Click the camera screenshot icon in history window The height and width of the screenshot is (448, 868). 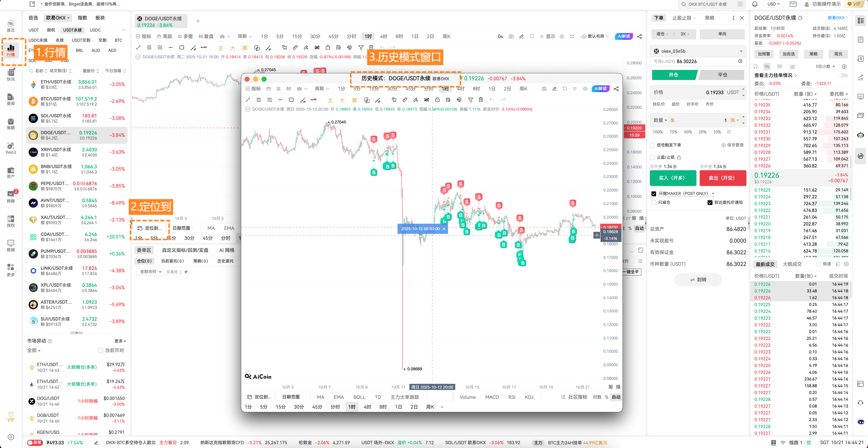coord(544,89)
